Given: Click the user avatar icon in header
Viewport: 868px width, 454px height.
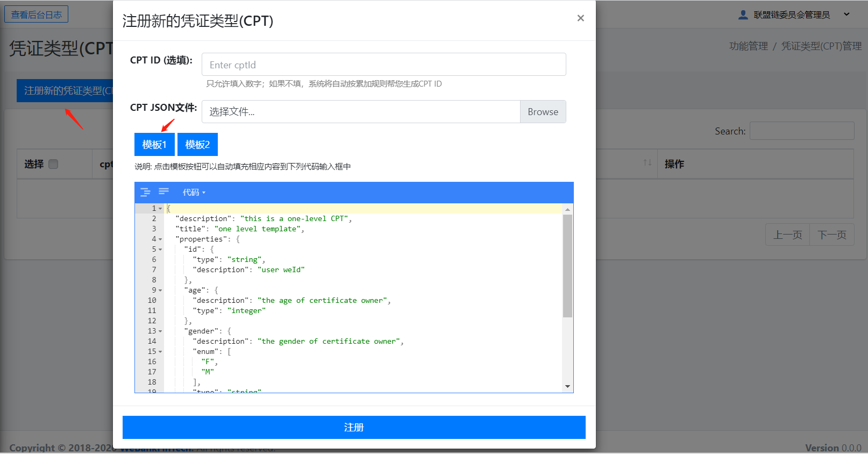Looking at the screenshot, I should (x=743, y=15).
